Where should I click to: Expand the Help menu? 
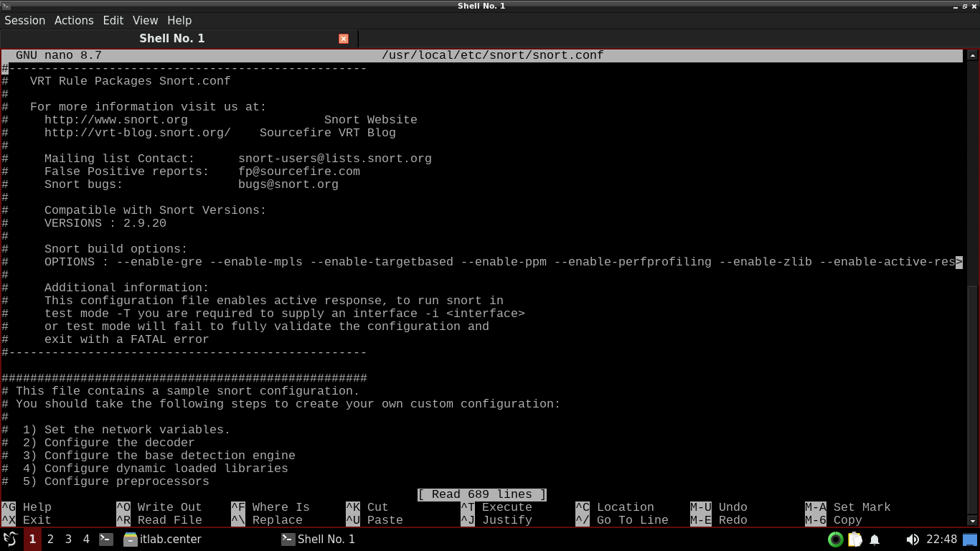pos(179,20)
